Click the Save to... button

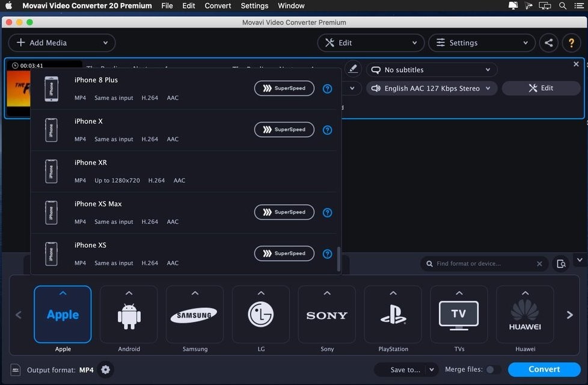coord(405,370)
